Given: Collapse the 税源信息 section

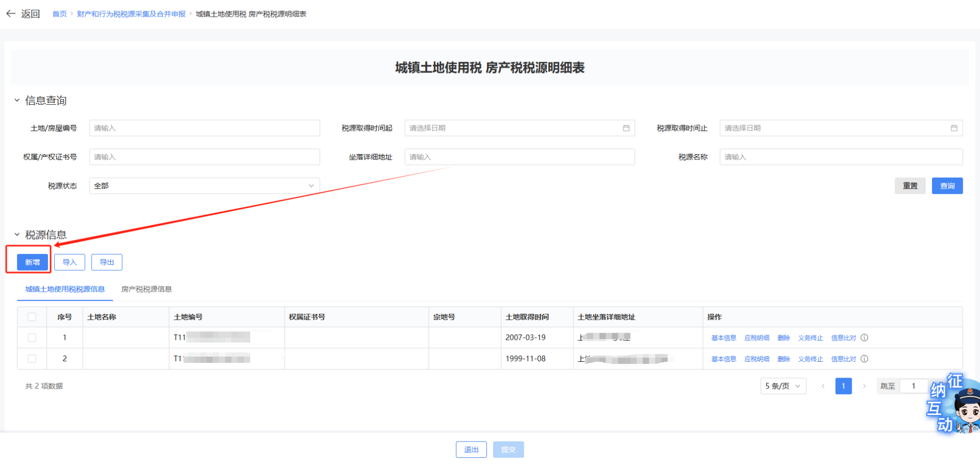Looking at the screenshot, I should [17, 235].
